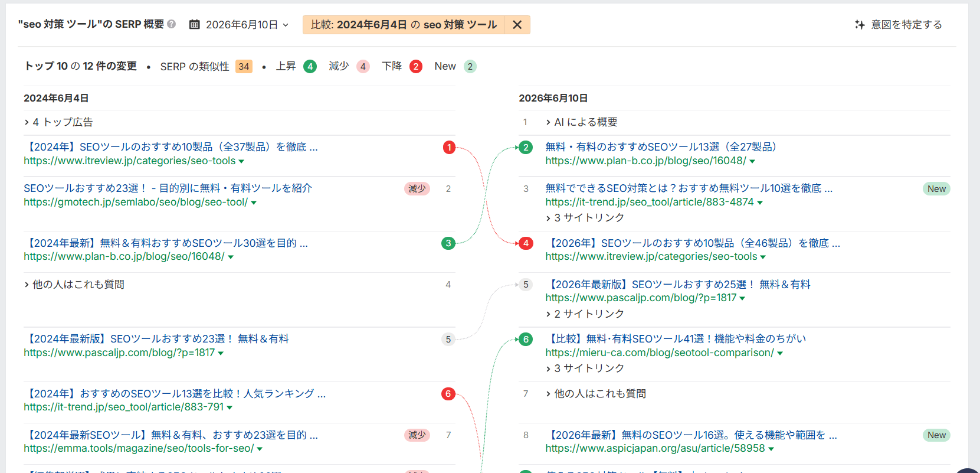
Task: Click green position 2 marker in 2026 column
Action: (x=526, y=147)
